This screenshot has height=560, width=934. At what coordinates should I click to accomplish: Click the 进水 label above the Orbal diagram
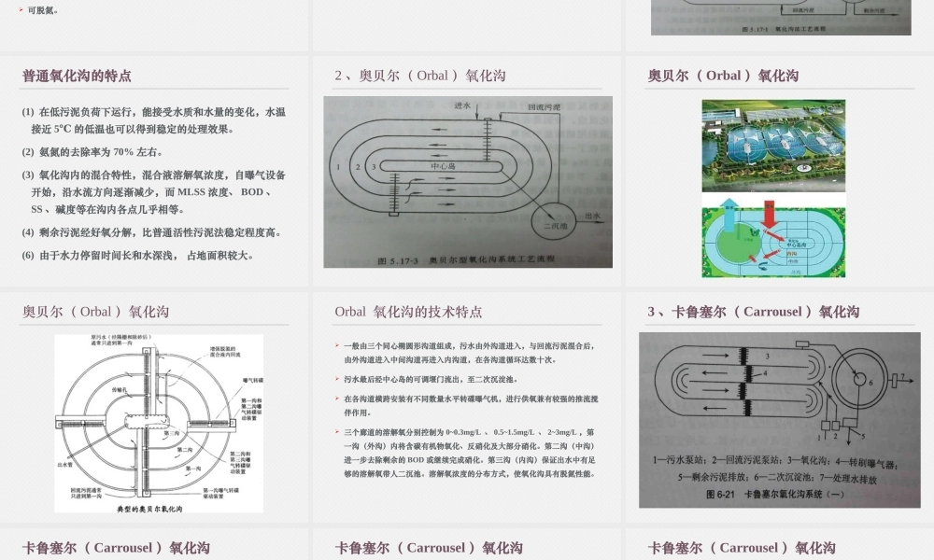point(462,105)
